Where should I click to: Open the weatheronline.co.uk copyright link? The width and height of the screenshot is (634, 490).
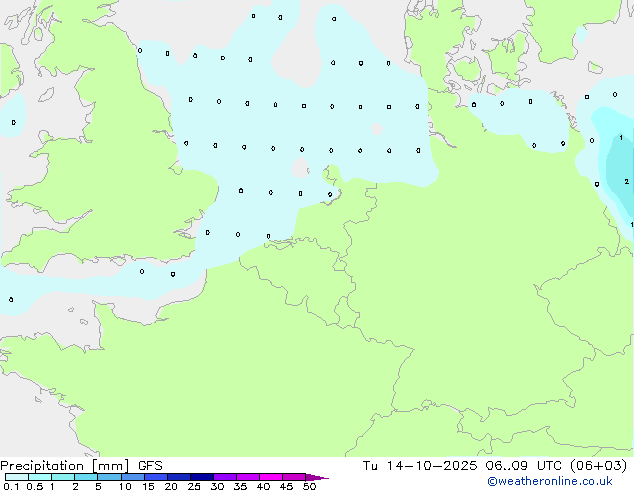(550, 481)
